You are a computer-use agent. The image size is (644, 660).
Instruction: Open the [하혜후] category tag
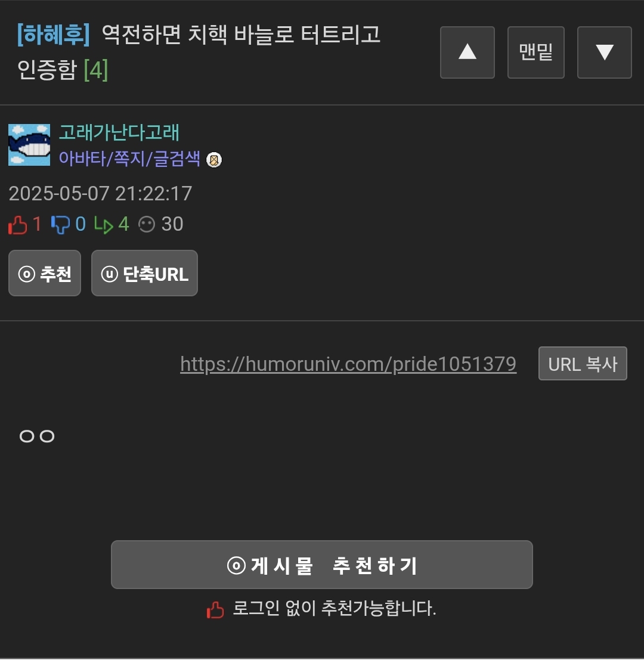(x=54, y=34)
